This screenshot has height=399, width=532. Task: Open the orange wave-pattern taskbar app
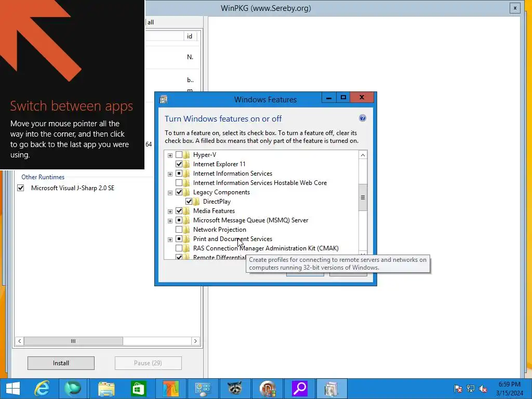coord(170,389)
